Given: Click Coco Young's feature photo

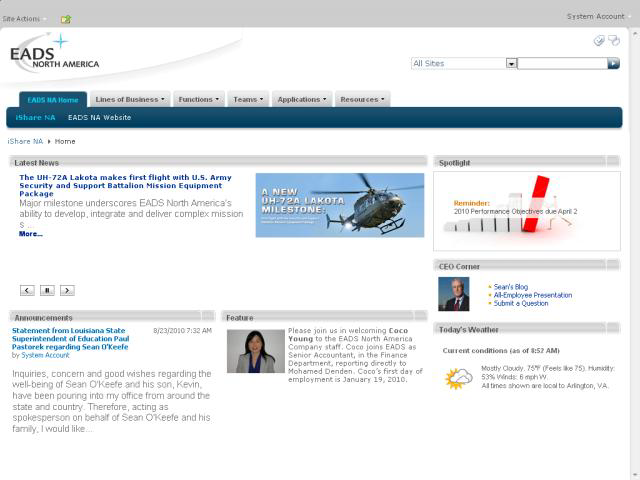Looking at the screenshot, I should 256,351.
